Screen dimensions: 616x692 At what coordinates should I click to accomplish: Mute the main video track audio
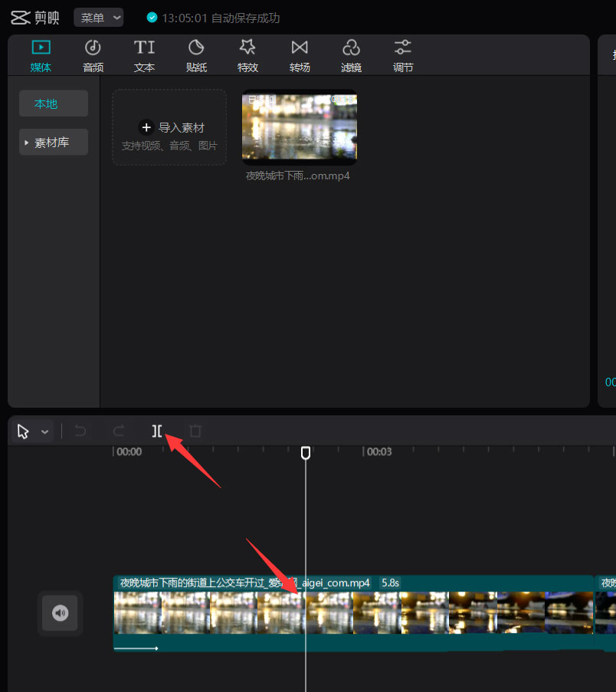60,613
